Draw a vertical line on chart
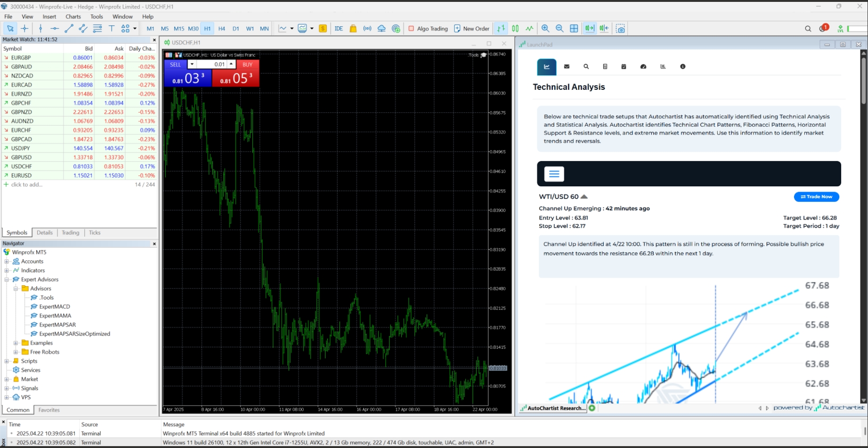The image size is (868, 448). click(x=41, y=29)
